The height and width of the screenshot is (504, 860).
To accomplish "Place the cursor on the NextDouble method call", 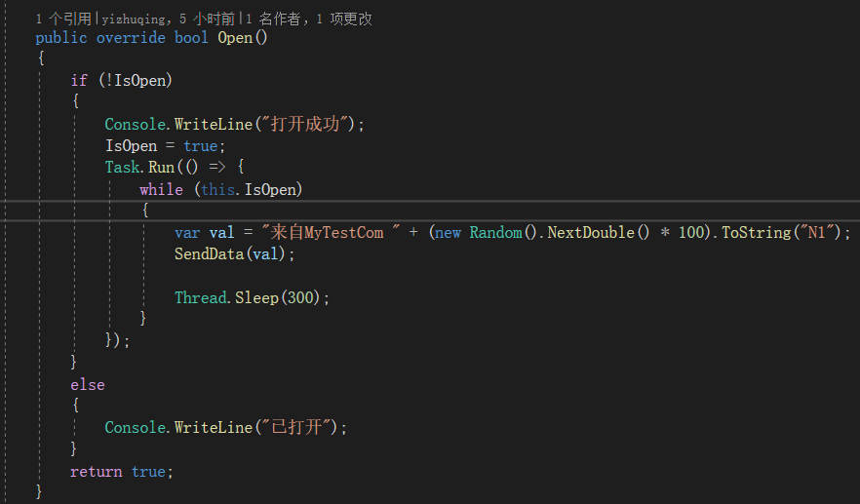I will 591,233.
